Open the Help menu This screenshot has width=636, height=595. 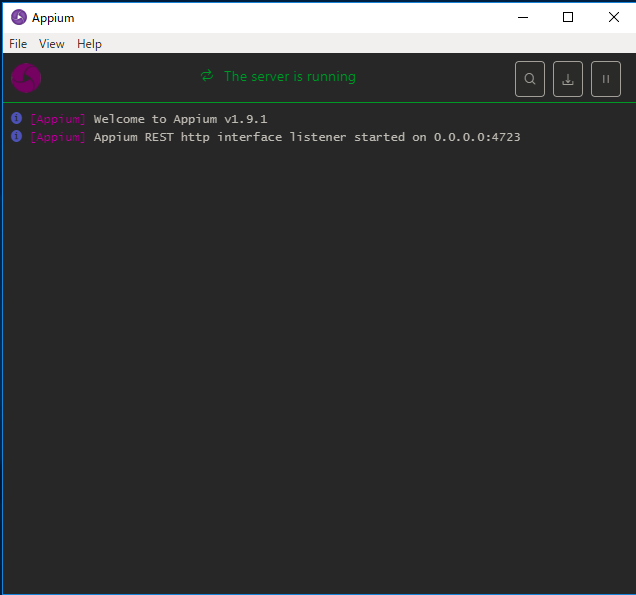(89, 44)
